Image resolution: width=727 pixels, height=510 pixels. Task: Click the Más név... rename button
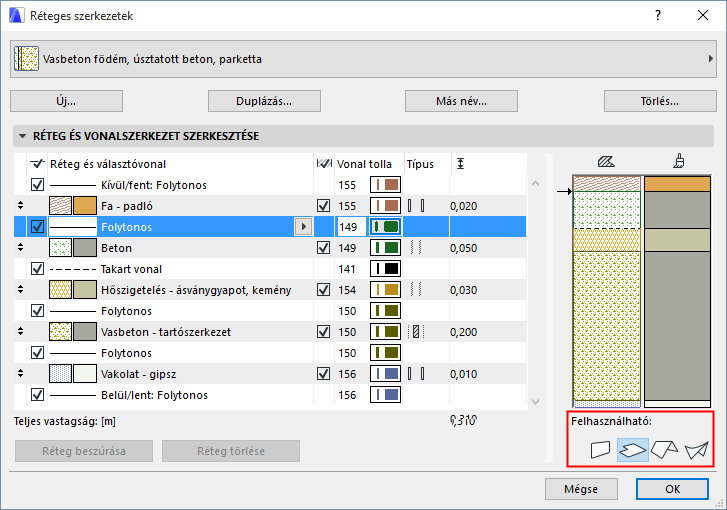point(461,101)
